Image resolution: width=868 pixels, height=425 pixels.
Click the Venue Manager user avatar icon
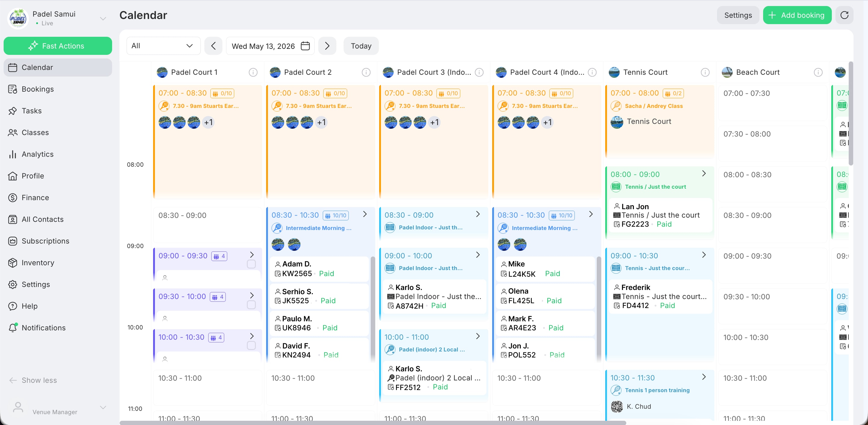(x=18, y=407)
